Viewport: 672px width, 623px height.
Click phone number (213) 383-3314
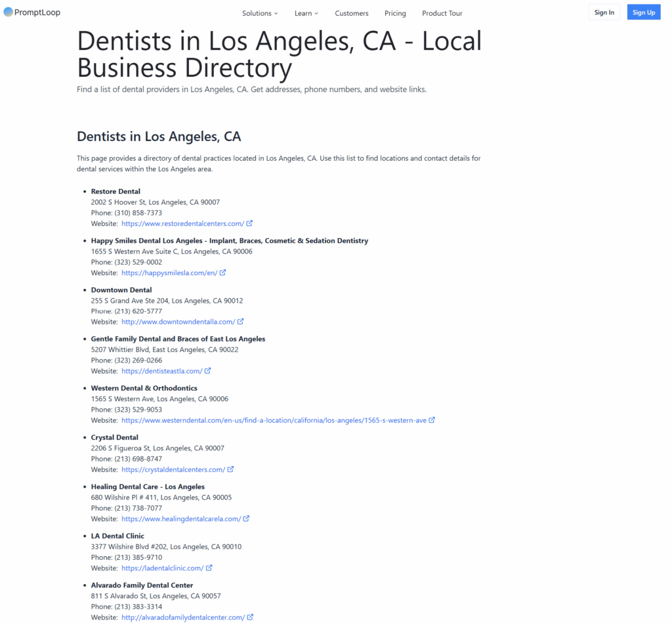138,607
